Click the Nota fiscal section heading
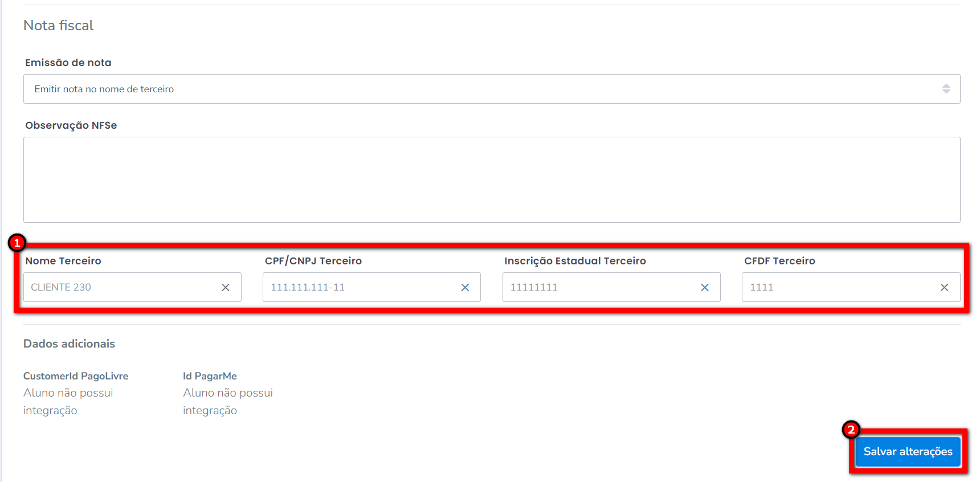This screenshot has height=482, width=980. (x=59, y=26)
